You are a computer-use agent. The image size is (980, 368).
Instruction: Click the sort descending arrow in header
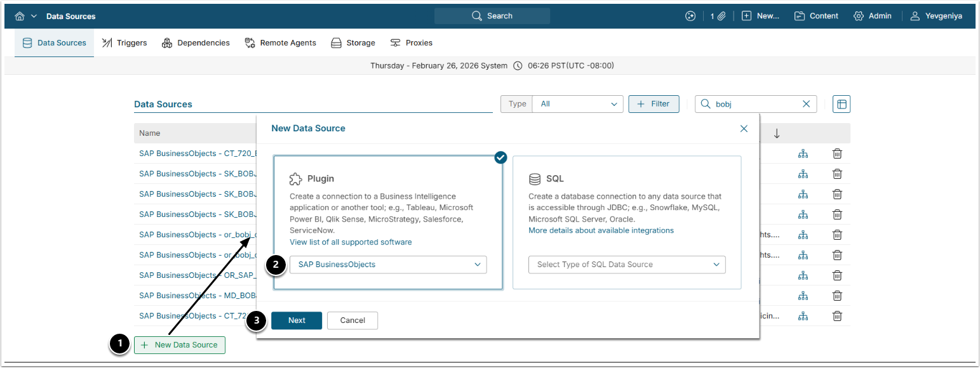point(777,133)
